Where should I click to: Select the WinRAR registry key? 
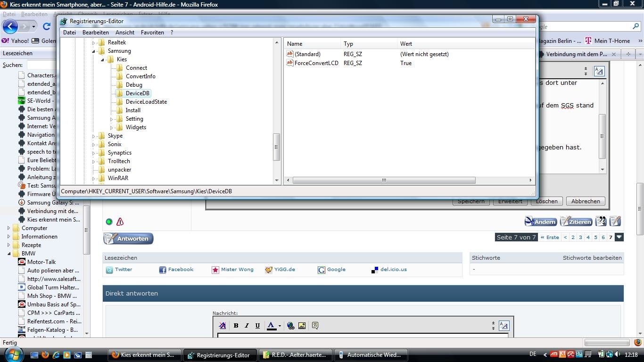pos(118,178)
